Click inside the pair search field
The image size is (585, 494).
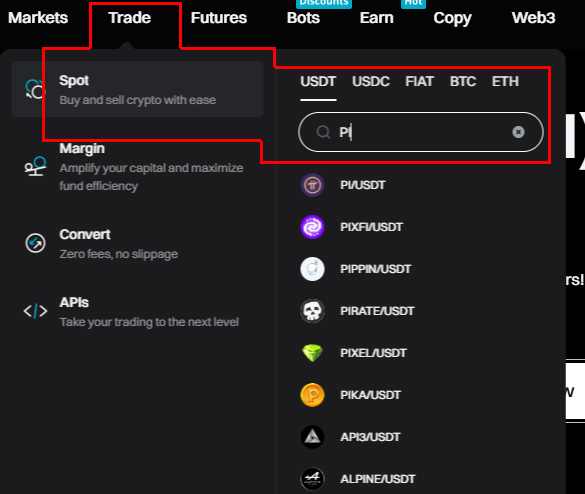[421, 132]
